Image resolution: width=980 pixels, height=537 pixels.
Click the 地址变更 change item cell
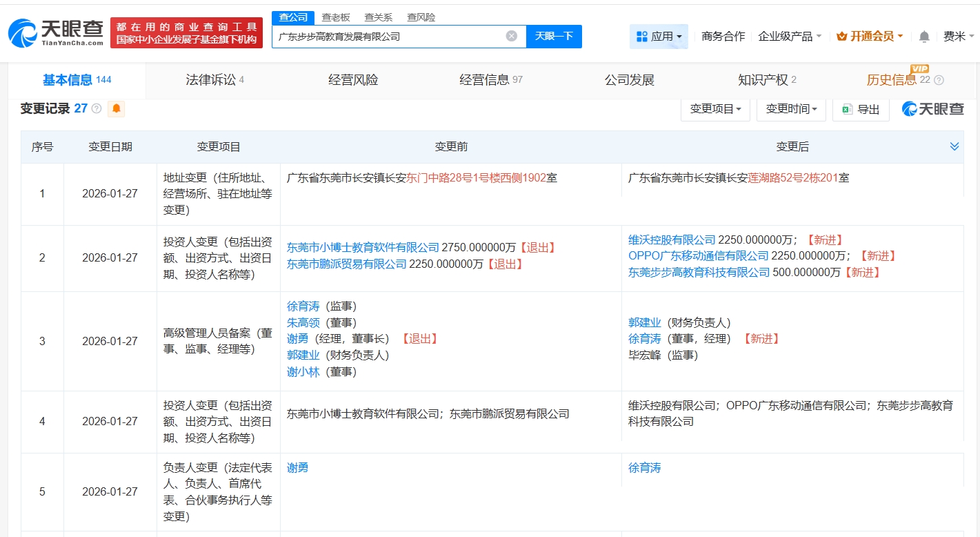218,193
